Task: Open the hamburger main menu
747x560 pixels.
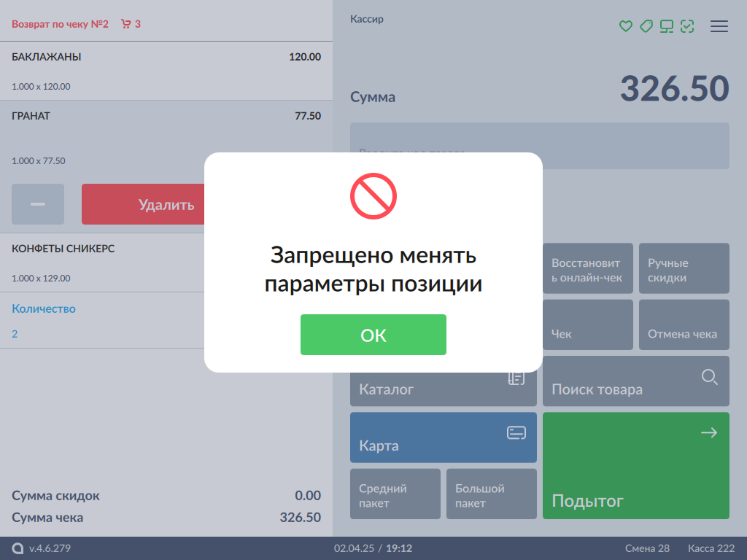Action: [x=719, y=26]
